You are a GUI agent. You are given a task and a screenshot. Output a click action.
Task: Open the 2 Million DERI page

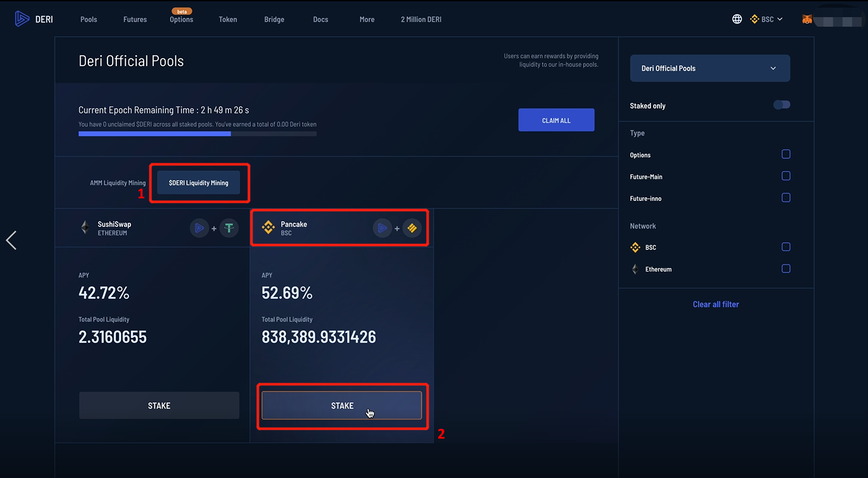[x=421, y=19]
